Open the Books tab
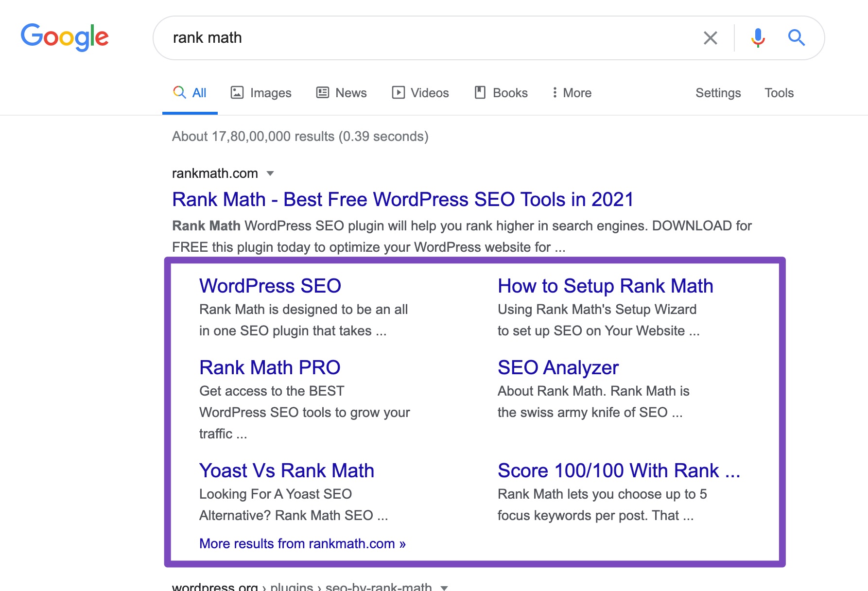868x591 pixels. 501,93
